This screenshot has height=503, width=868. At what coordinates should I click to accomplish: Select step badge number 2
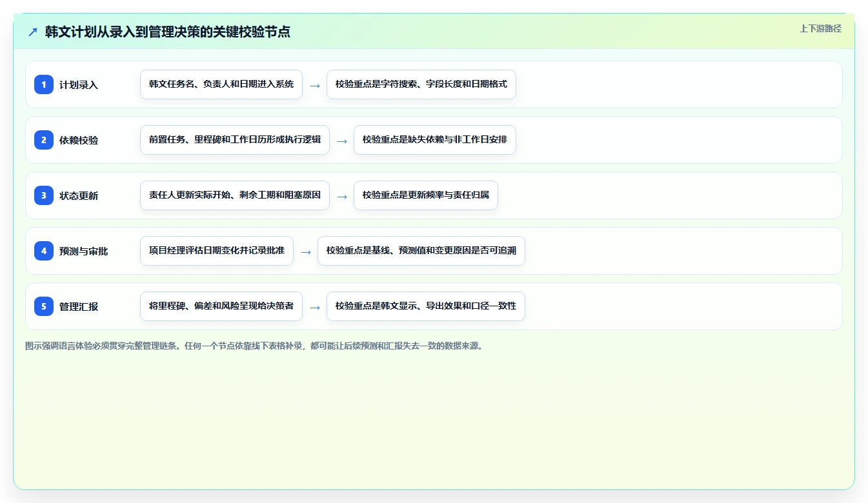[44, 140]
